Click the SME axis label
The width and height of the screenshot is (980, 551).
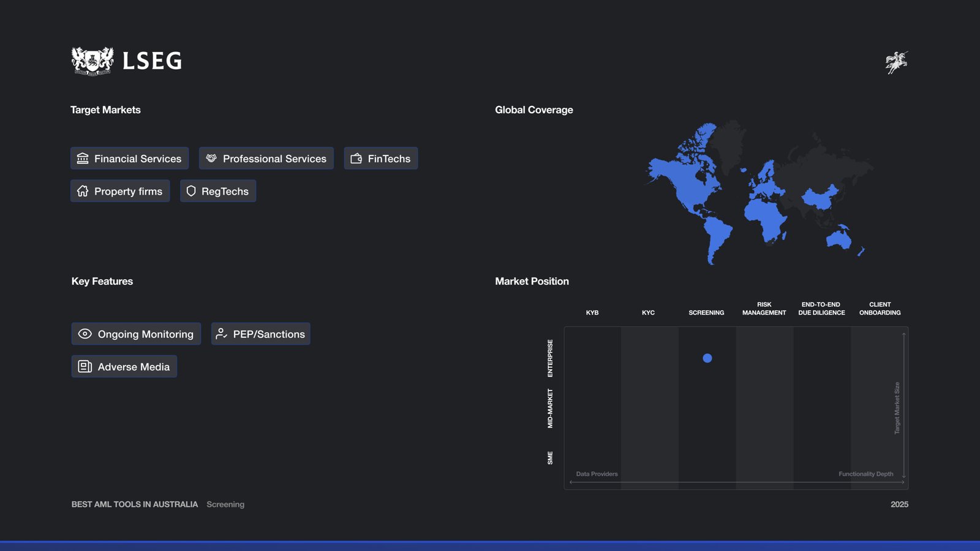coord(550,458)
